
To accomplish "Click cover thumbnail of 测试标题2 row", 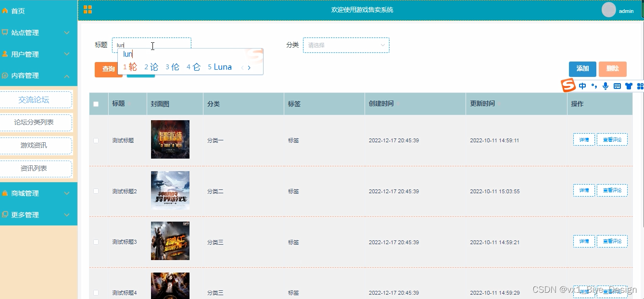I will click(170, 190).
